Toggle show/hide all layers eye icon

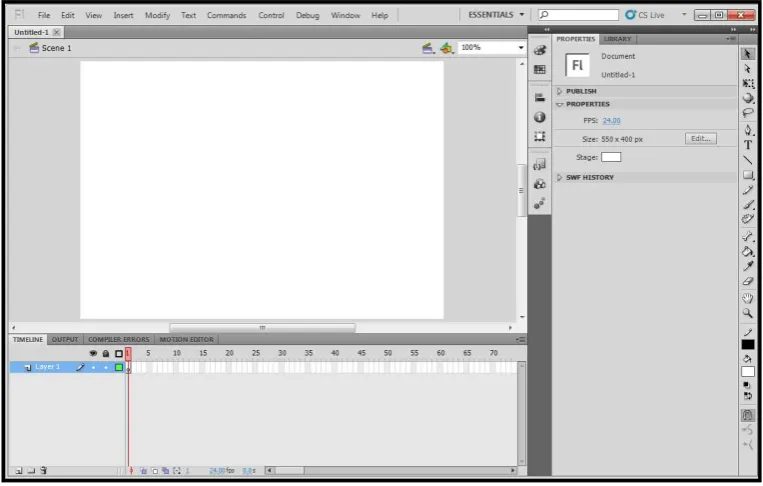tap(93, 353)
